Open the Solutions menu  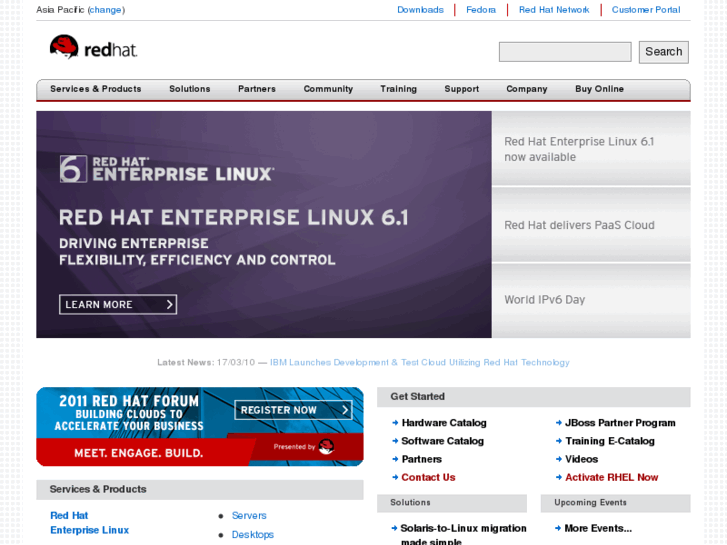coord(190,89)
